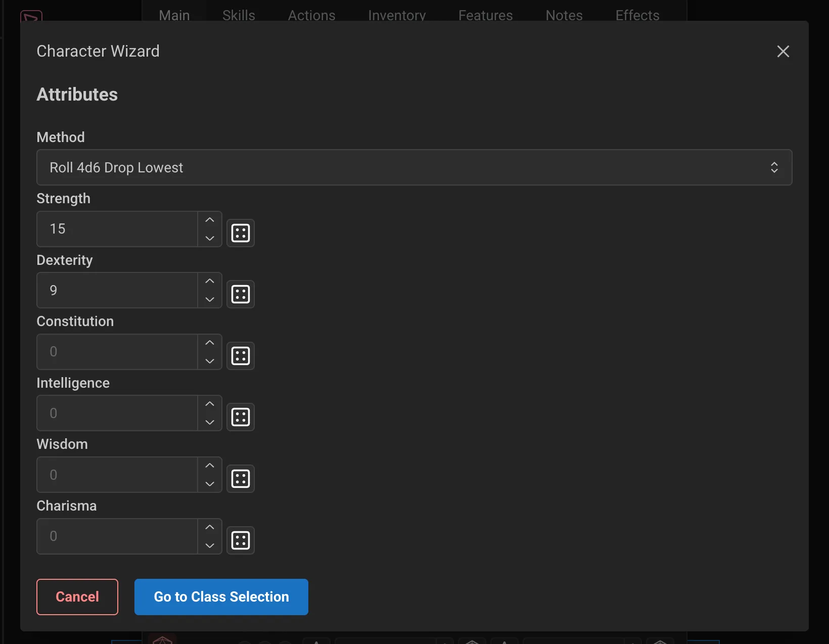Roll dice for Constitution attribute
Viewport: 829px width, 644px height.
click(x=241, y=355)
